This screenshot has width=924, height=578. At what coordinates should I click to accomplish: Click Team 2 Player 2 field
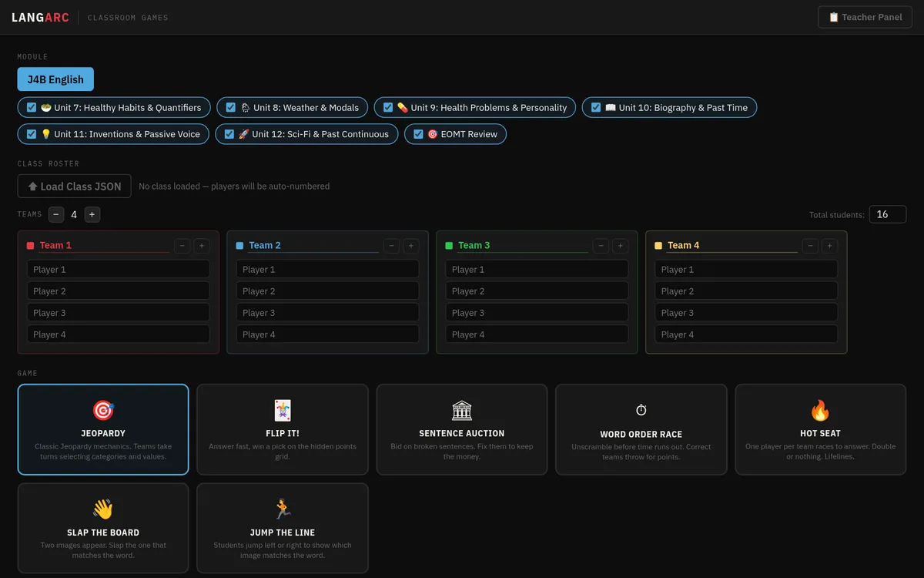(x=328, y=291)
